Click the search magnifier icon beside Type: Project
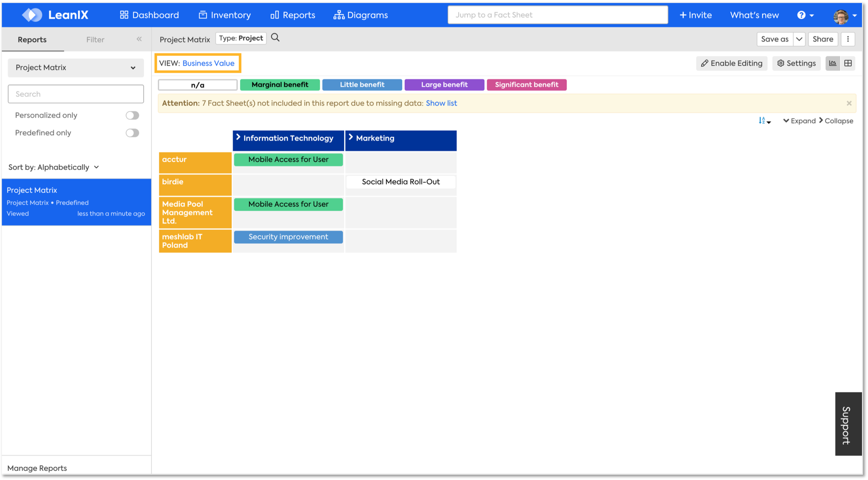Viewport: 868px width, 480px height. [275, 38]
